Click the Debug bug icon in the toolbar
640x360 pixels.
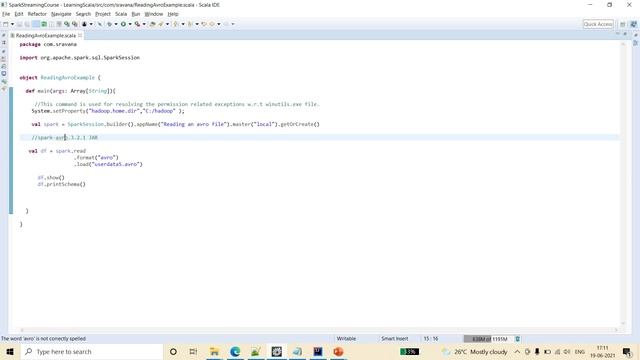[109, 24]
